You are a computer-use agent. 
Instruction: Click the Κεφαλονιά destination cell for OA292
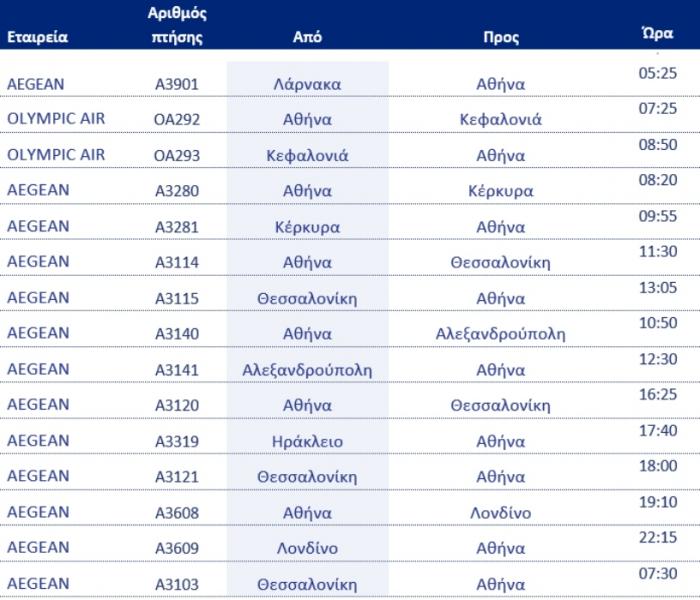[501, 119]
